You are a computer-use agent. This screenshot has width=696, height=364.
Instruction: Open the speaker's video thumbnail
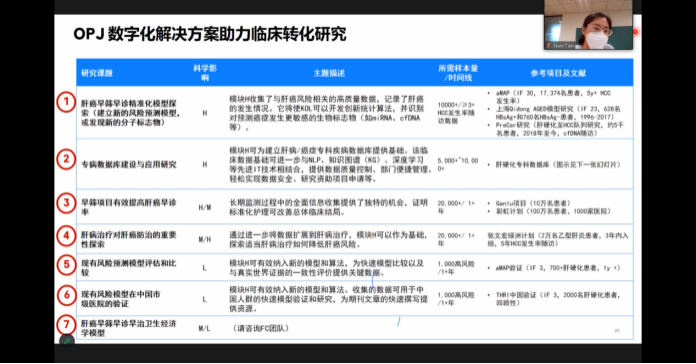tap(588, 24)
